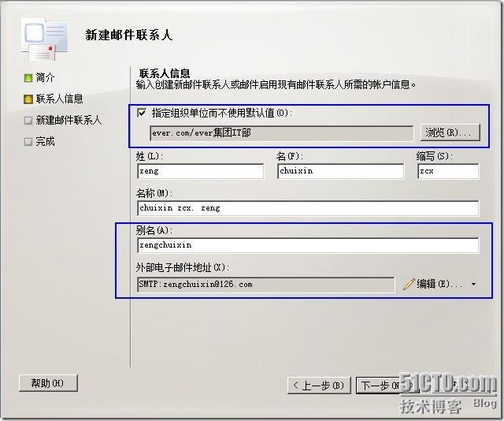Click the yellow square beside 联系人信息
This screenshot has height=421, width=504.
click(x=28, y=99)
